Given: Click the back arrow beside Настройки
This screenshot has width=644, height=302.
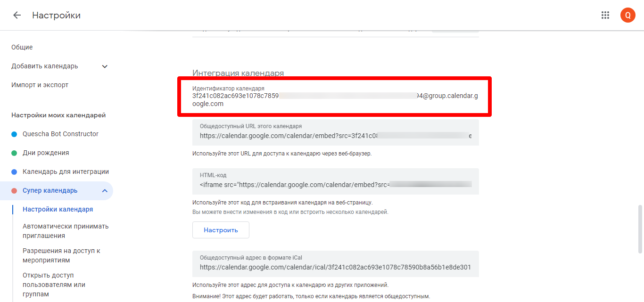Looking at the screenshot, I should coord(17,15).
